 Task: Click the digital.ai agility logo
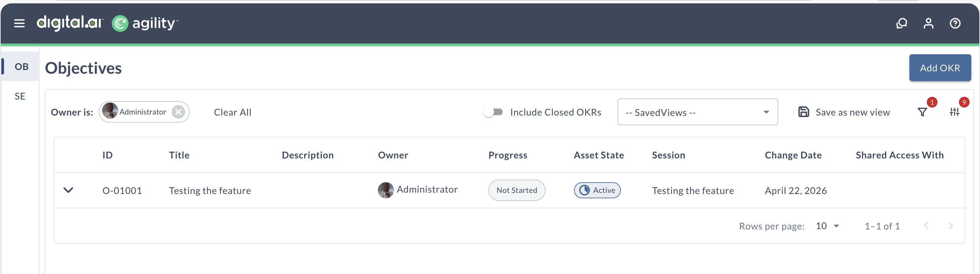click(107, 23)
